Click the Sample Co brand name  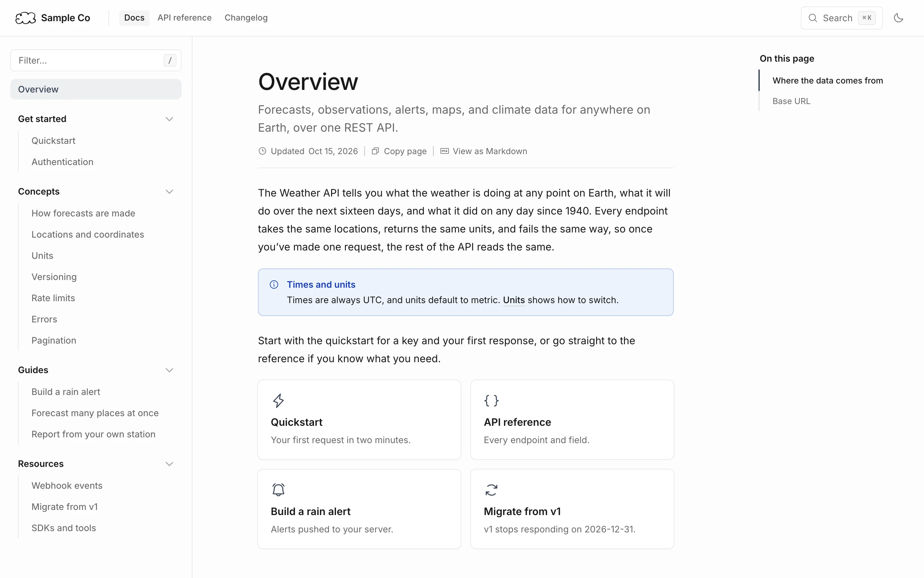tap(66, 18)
